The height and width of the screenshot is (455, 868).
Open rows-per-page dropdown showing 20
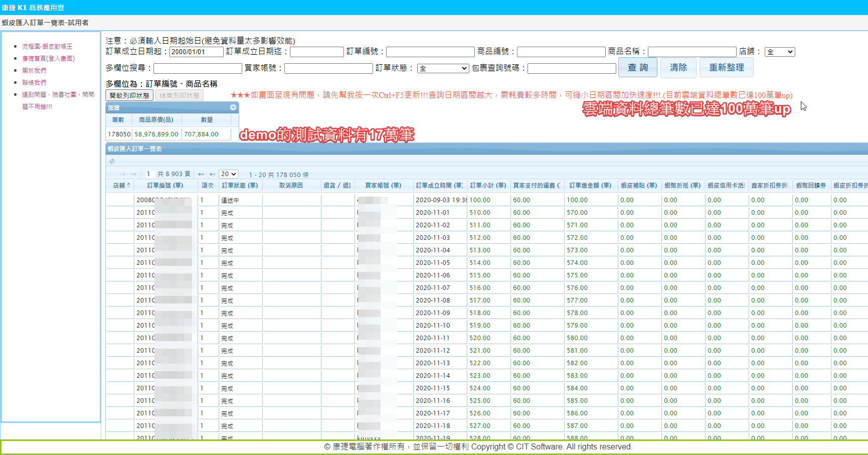(229, 174)
